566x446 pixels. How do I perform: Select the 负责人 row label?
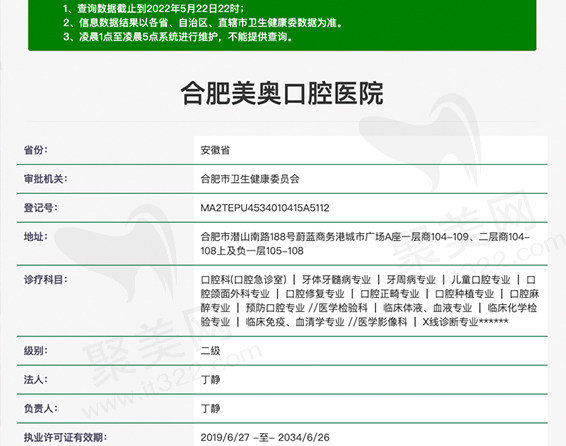[x=40, y=408]
